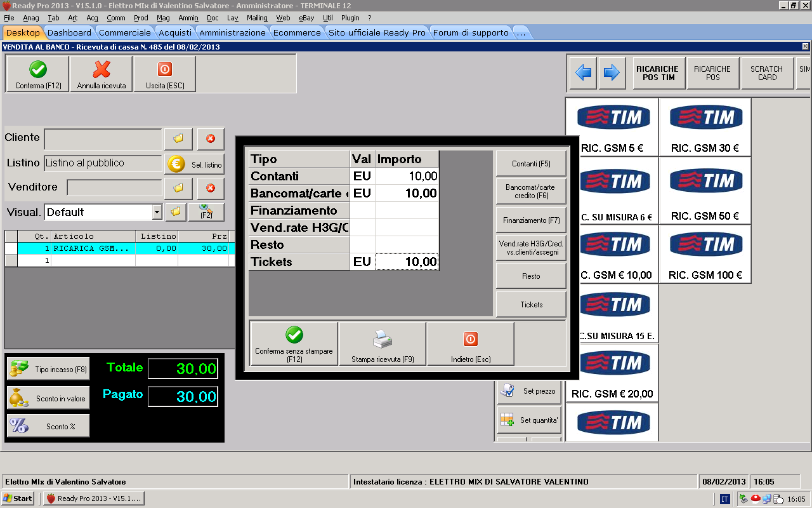Go to previous category with left arrow
This screenshot has height=508, width=812.
(584, 73)
